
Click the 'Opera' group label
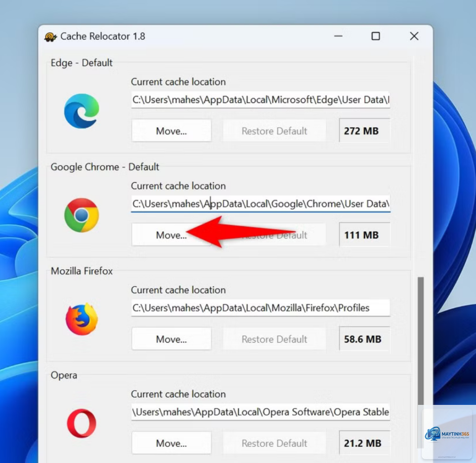(64, 375)
